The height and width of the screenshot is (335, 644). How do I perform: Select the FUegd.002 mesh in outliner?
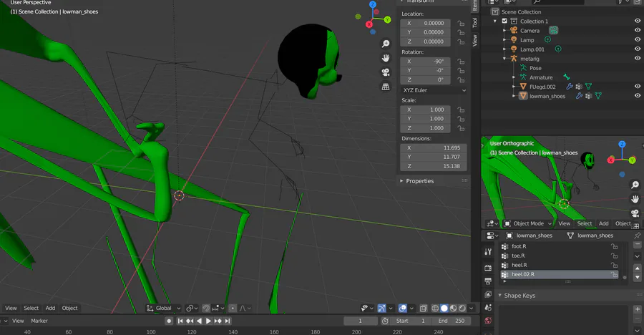point(542,87)
